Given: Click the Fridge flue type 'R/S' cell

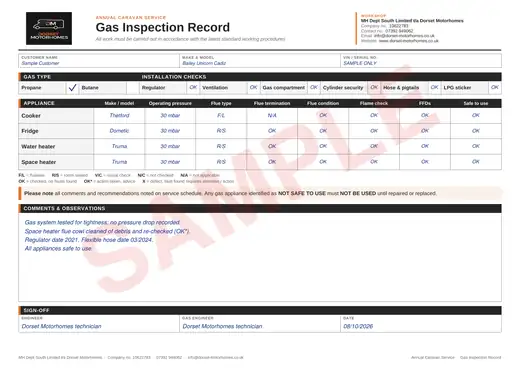Looking at the screenshot, I should click(x=221, y=131).
